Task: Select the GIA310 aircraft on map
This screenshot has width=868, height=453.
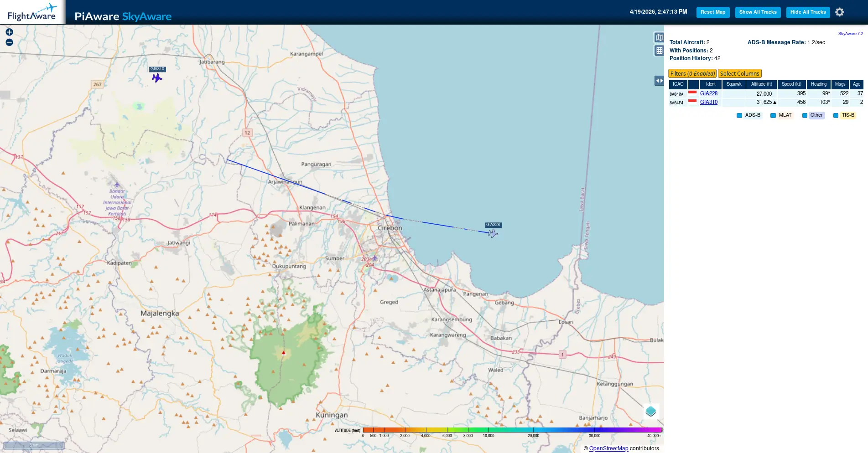Action: tap(157, 78)
